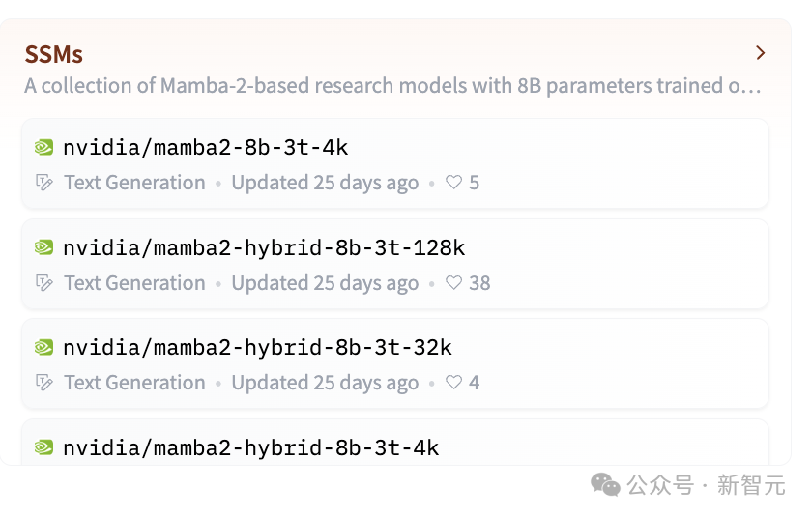This screenshot has width=812, height=518.
Task: Open nvidia/mamba2-8b-3t-4k model link
Action: (x=205, y=148)
